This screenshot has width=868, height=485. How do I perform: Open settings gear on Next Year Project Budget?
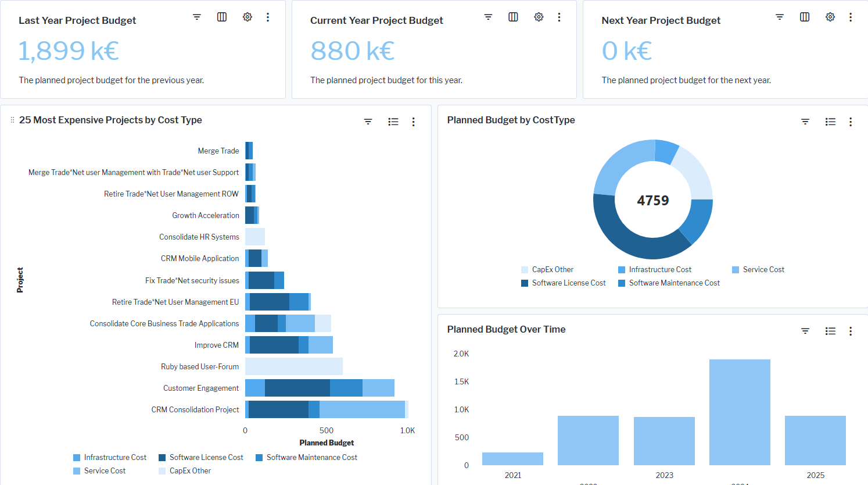pos(830,17)
